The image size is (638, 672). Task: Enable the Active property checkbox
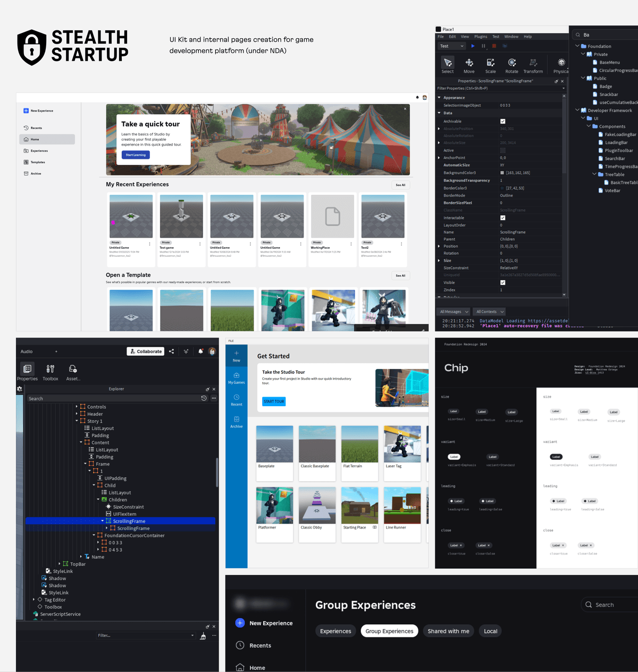tap(502, 150)
